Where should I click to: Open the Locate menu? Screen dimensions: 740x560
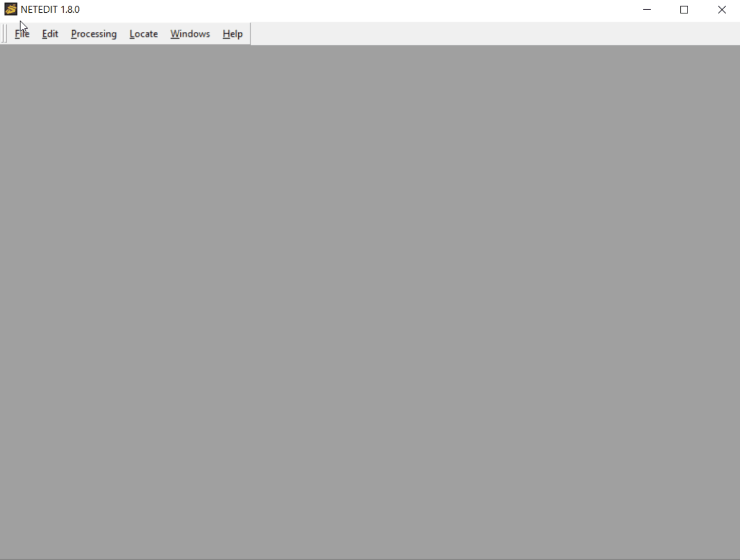pyautogui.click(x=143, y=34)
